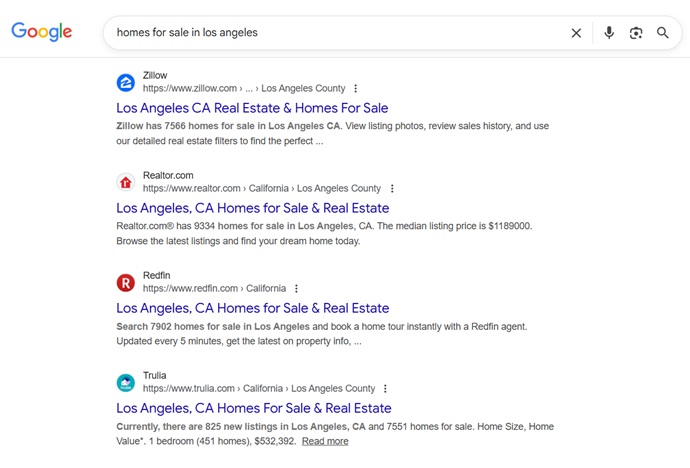The width and height of the screenshot is (690, 468).
Task: Click the Redfin favicon icon
Action: click(125, 282)
